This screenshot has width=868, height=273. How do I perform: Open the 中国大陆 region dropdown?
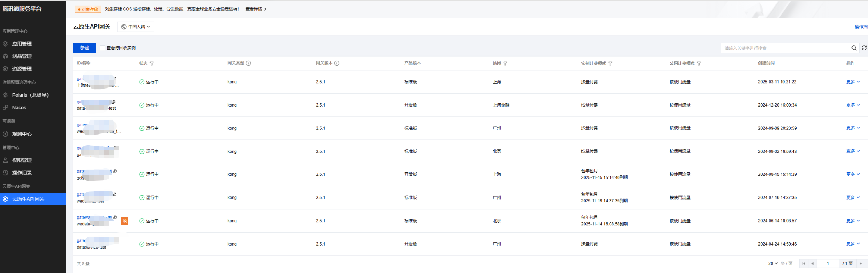point(136,27)
